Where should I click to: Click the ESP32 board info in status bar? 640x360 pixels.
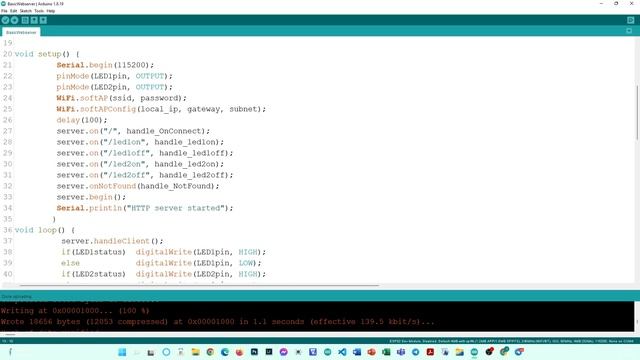pyautogui.click(x=511, y=341)
